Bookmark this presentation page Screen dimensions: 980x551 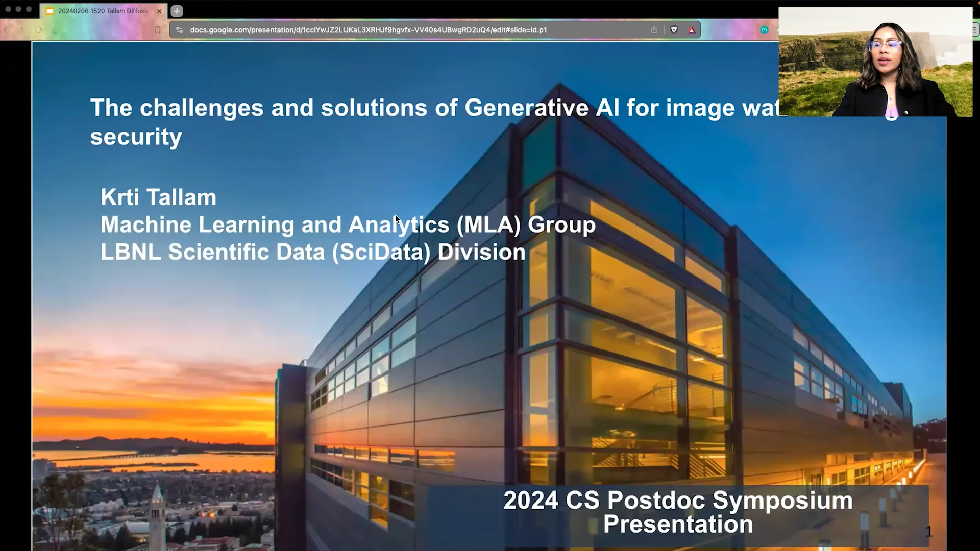[x=158, y=29]
